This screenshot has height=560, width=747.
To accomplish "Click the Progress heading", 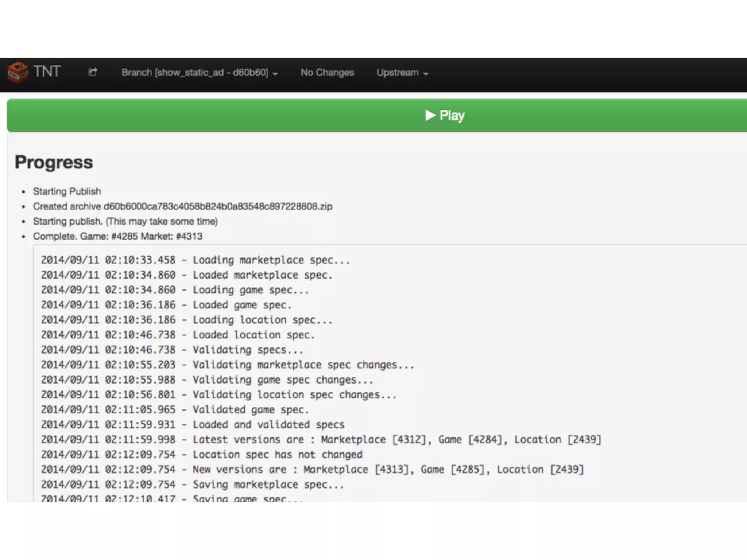I will click(x=54, y=162).
